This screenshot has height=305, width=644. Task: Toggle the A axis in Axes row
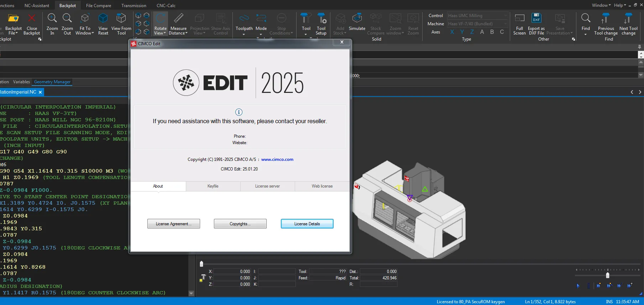pos(482,32)
